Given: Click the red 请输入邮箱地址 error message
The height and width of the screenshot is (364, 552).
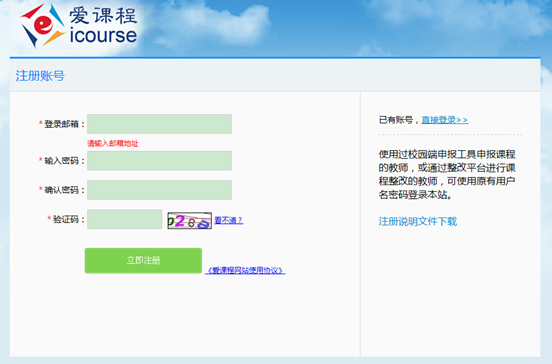Looking at the screenshot, I should click(113, 143).
